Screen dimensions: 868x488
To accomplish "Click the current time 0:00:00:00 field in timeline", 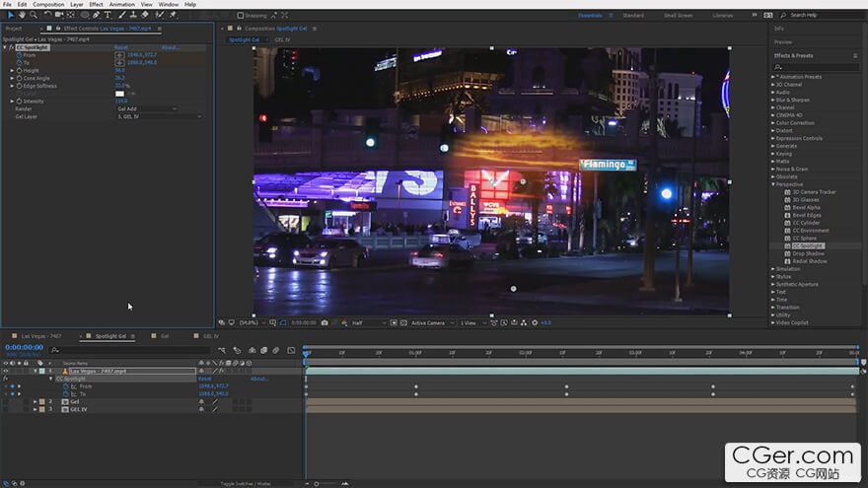I will (25, 347).
